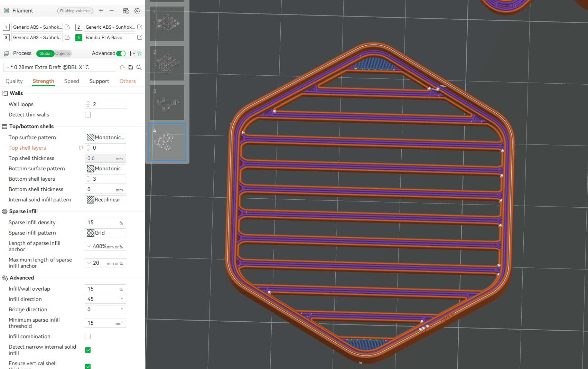Edit Bambu PLA Basic preset icon
The width and height of the screenshot is (588, 369).
140,37
